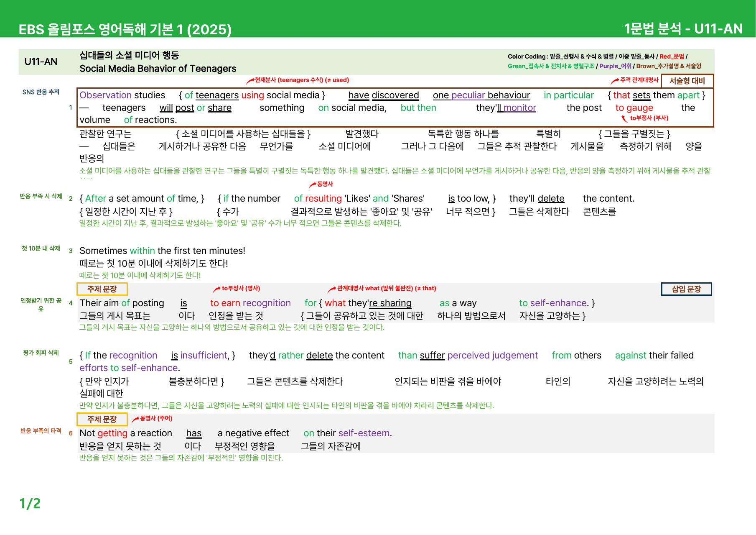The width and height of the screenshot is (756, 535).
Task: Click the side note 'SNS 반응 추적'
Action: coord(41,92)
